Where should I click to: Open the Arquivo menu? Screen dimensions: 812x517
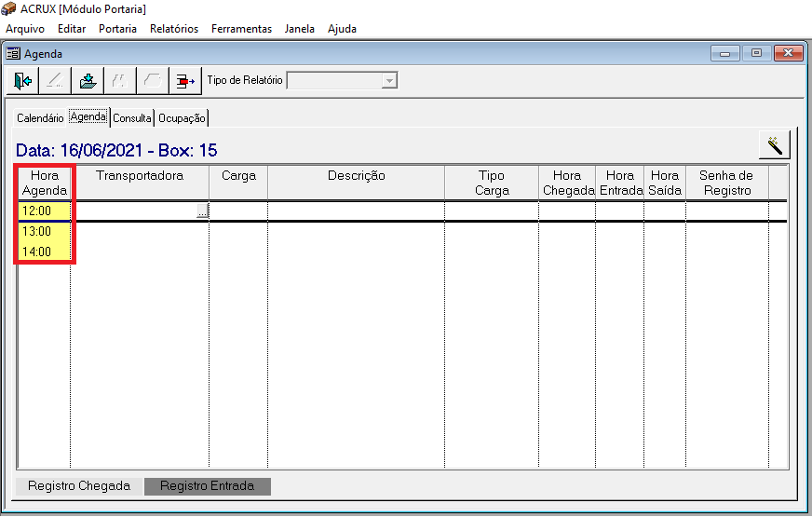tap(25, 29)
